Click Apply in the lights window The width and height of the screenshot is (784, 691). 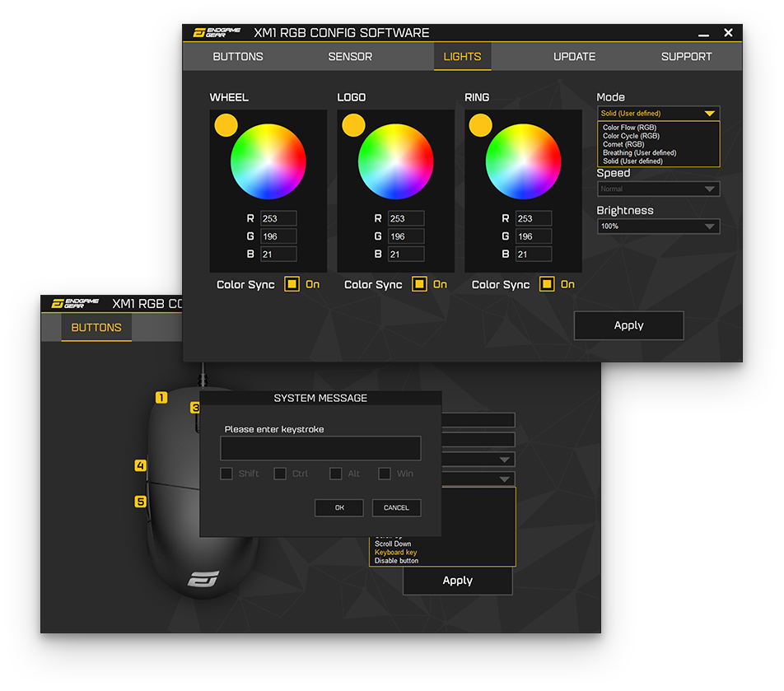(x=628, y=325)
